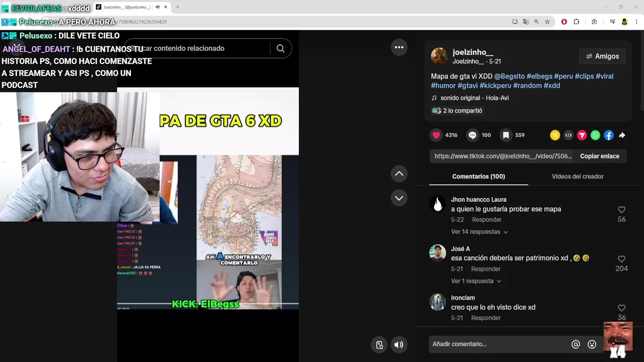The height and width of the screenshot is (362, 644).
Task: Click the yellow repost share icon
Action: (555, 135)
